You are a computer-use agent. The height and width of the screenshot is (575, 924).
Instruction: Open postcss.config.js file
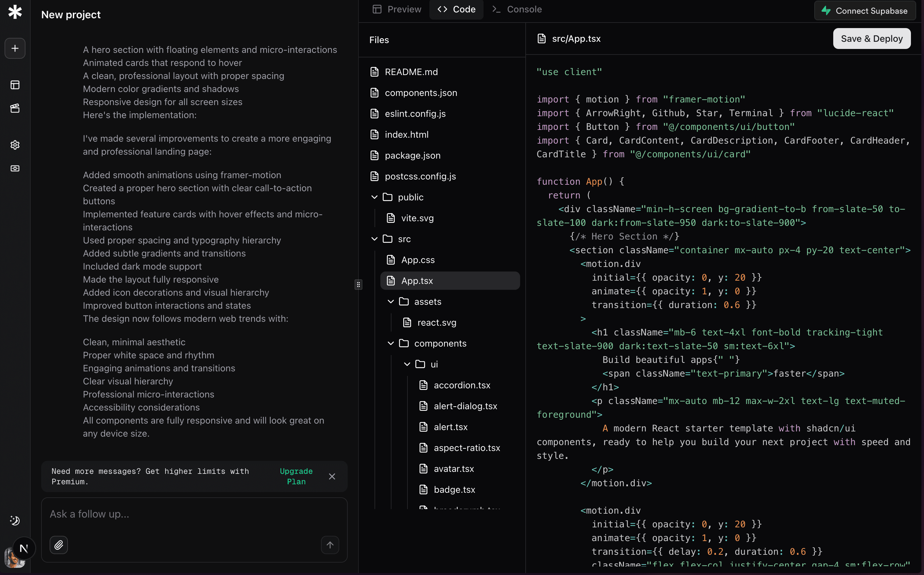pyautogui.click(x=442, y=177)
